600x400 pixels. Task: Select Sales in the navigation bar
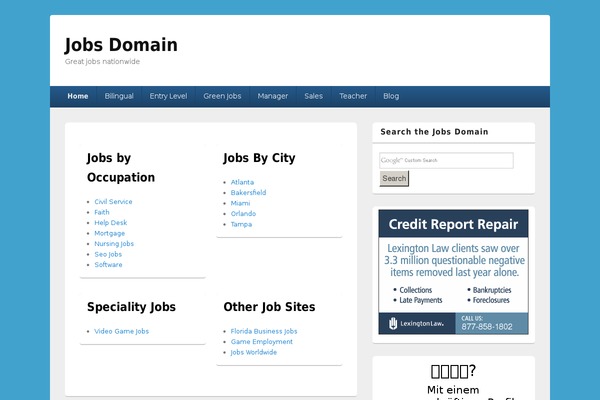coord(313,96)
